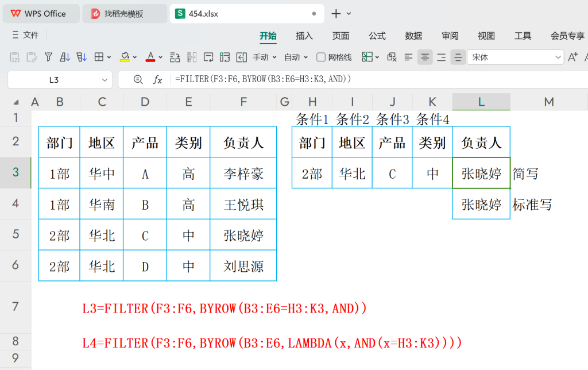Click the formula bar input text
The height and width of the screenshot is (370, 588).
point(263,79)
